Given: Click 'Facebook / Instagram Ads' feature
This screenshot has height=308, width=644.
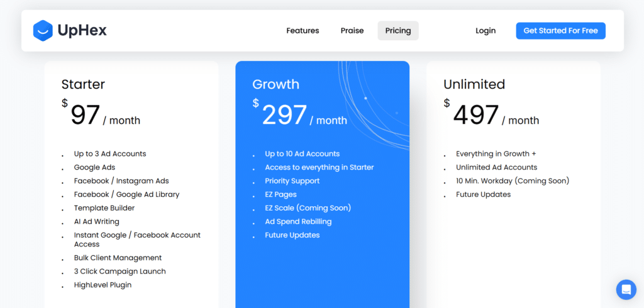Looking at the screenshot, I should tap(121, 181).
